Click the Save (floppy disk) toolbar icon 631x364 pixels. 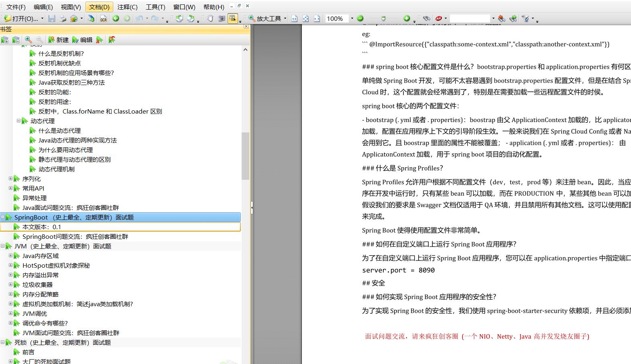coord(52,18)
